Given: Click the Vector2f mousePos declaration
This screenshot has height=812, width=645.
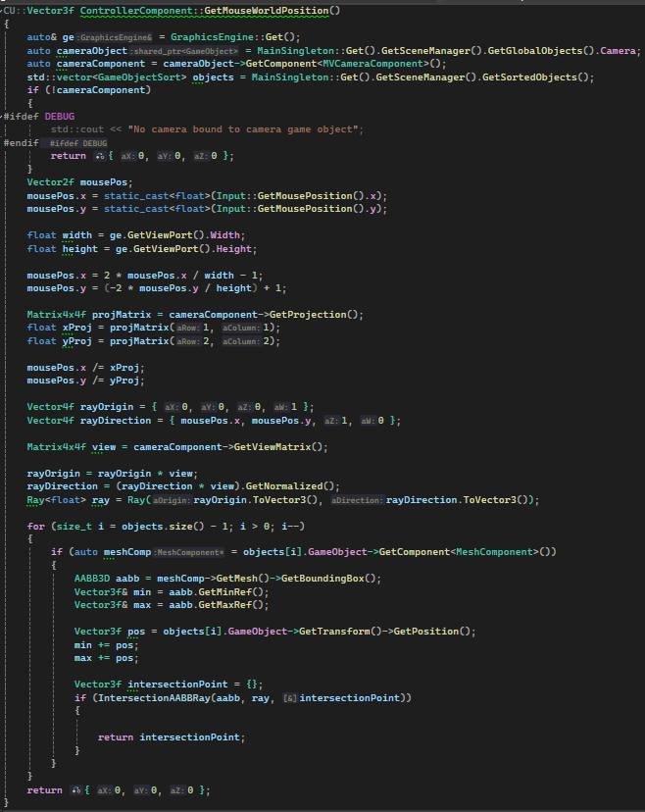Looking at the screenshot, I should tap(79, 182).
